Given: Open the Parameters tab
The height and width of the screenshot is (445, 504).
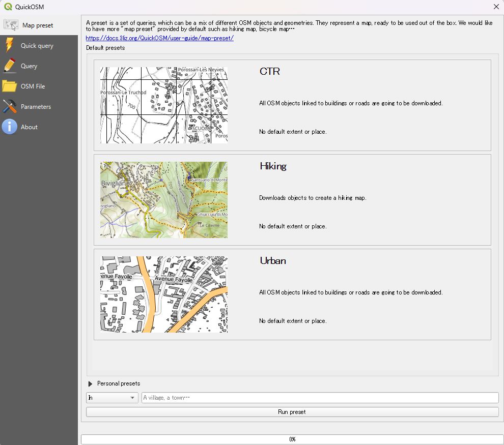Looking at the screenshot, I should click(x=39, y=107).
